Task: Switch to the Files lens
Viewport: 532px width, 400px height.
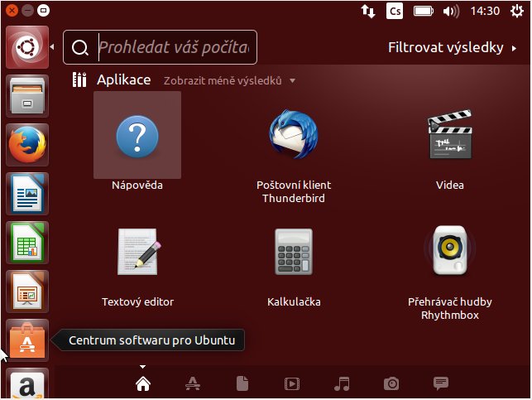Action: 242,383
